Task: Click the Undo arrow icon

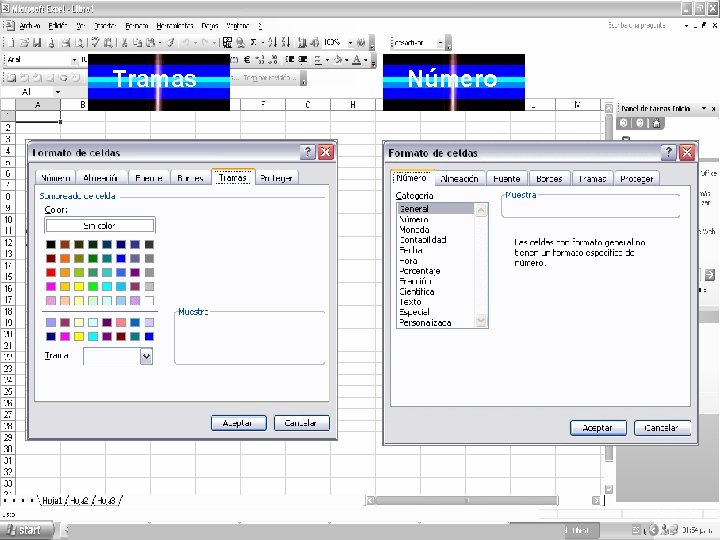Action: 186,43
